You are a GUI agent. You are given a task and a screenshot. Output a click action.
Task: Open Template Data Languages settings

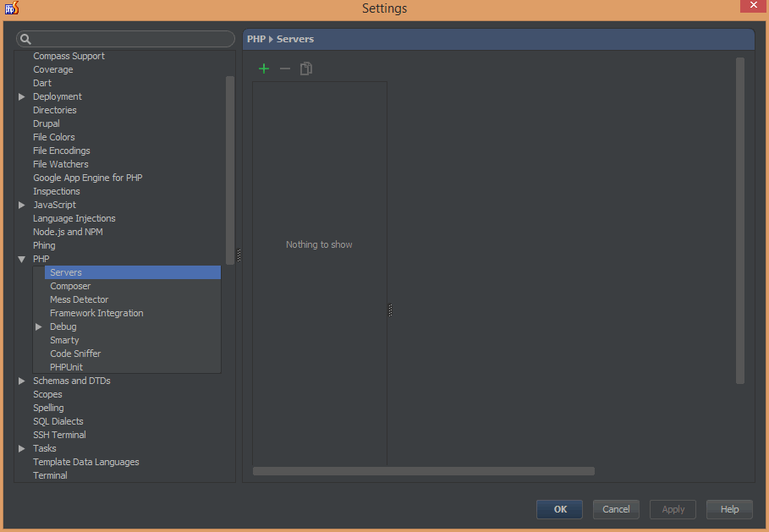[85, 463]
